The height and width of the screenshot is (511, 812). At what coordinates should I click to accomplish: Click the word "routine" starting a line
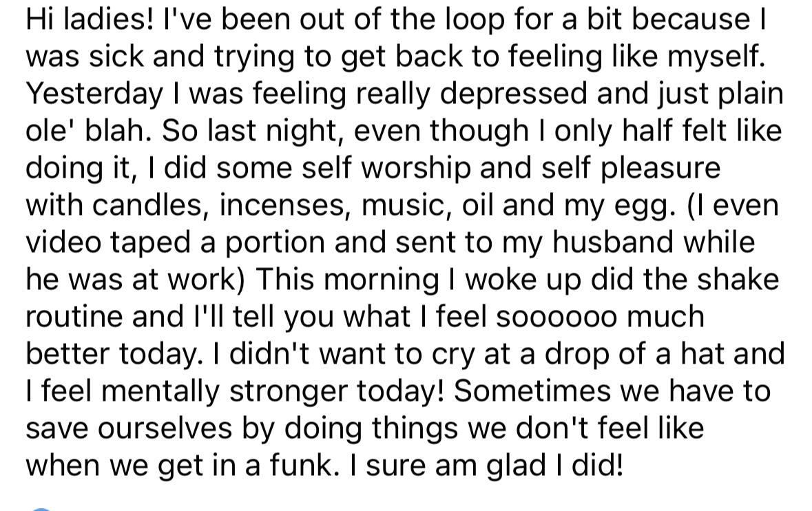(74, 317)
